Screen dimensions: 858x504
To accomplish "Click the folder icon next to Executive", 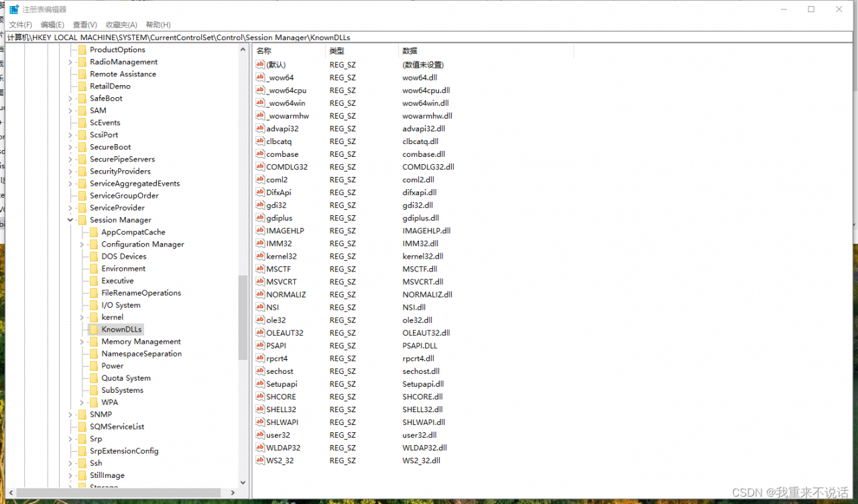I will click(x=94, y=281).
